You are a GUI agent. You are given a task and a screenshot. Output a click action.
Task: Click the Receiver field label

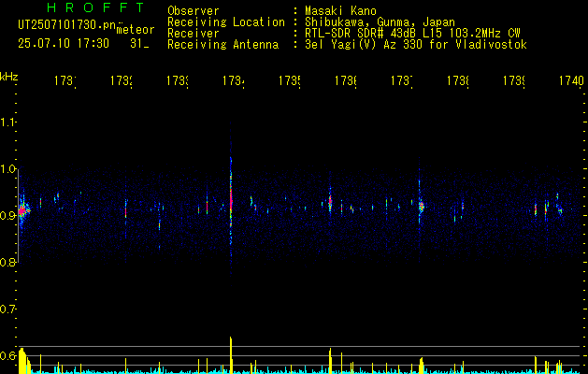194,34
